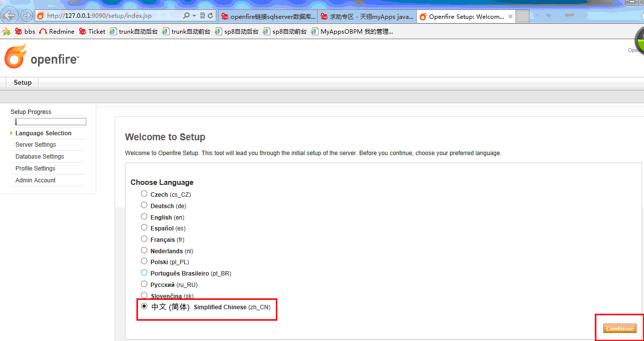Open the second sp8 bookmark
The height and width of the screenshot is (341, 644).
point(285,32)
